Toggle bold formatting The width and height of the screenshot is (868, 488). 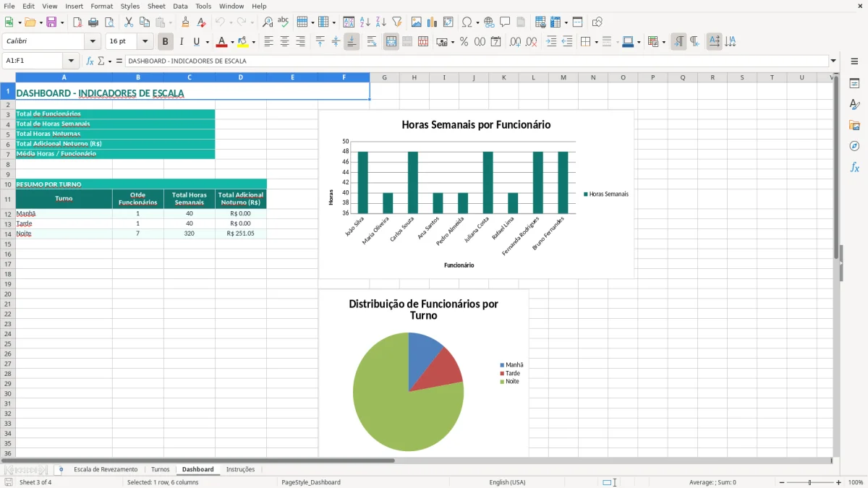coord(166,42)
